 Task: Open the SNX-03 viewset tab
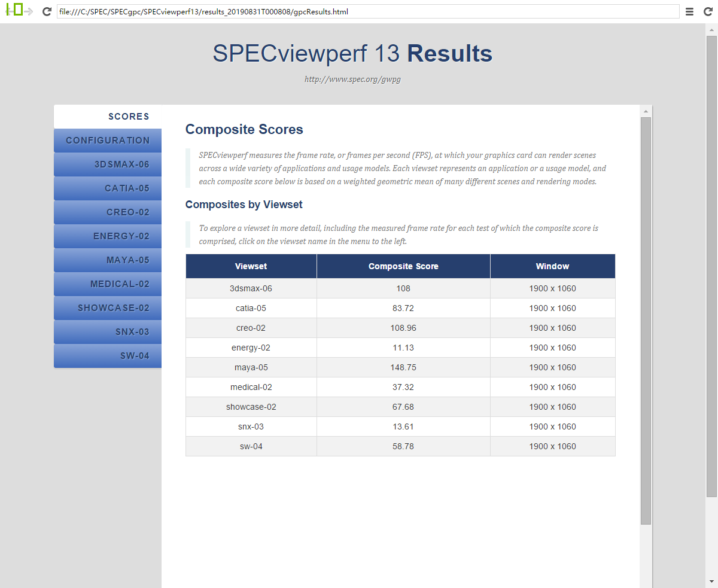pyautogui.click(x=108, y=332)
